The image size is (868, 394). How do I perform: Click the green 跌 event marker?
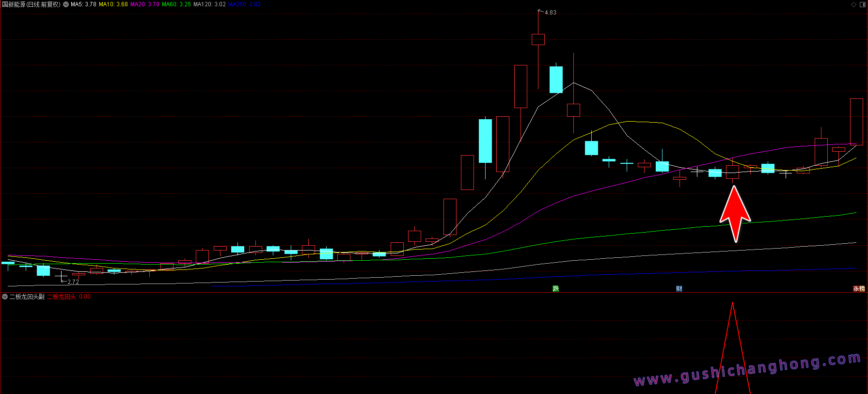[x=556, y=289]
